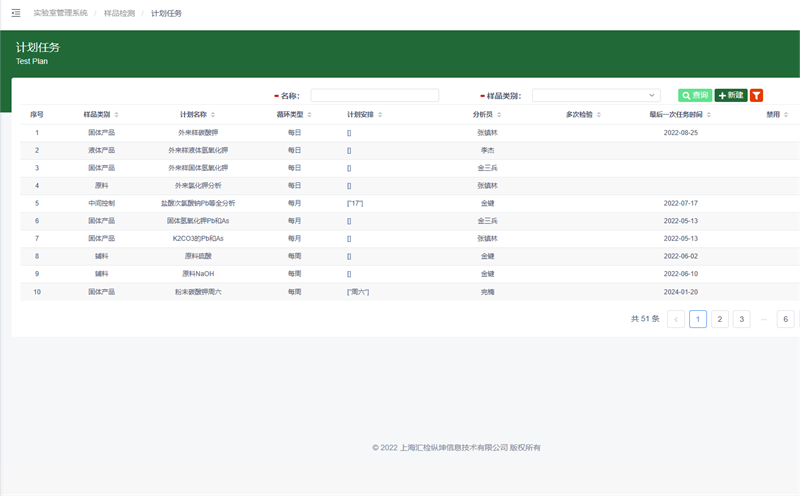Open the 样品类别 dropdown filter
The image size is (800, 496).
[595, 95]
